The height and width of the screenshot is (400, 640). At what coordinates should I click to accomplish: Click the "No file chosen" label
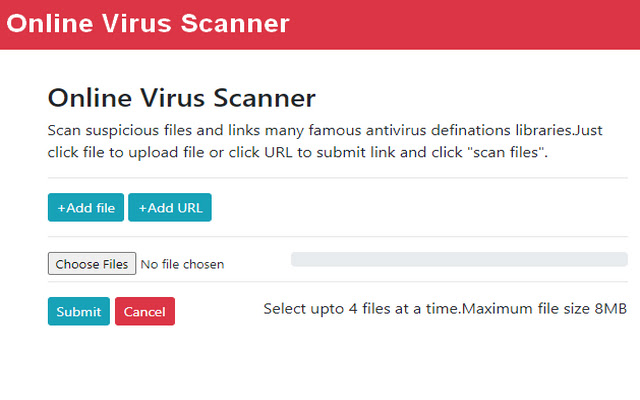[x=182, y=265]
